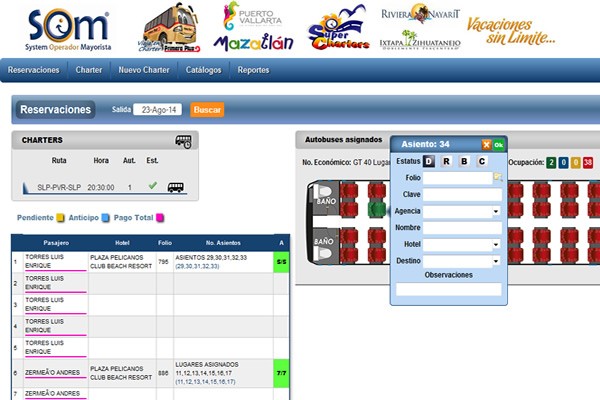Click the orange Buscar button
Screen dimensions: 600x400
pos(207,109)
